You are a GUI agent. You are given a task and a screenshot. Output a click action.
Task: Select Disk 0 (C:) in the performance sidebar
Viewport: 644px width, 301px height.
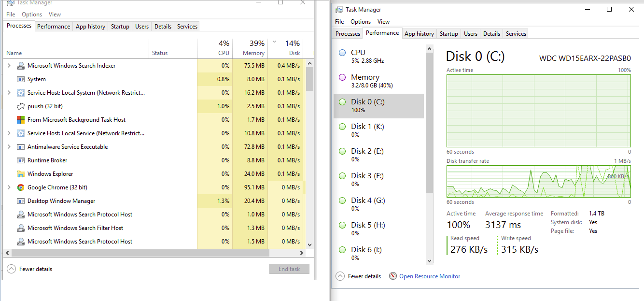pyautogui.click(x=378, y=106)
